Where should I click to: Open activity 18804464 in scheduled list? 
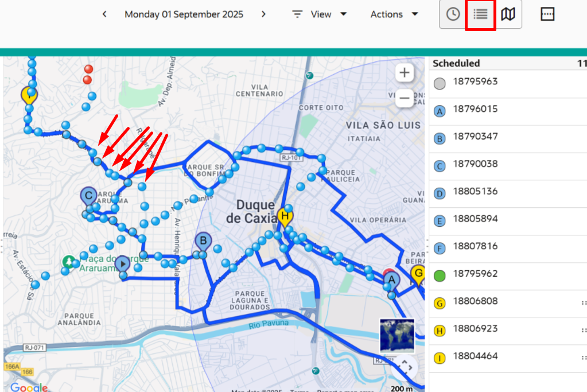[x=508, y=358]
